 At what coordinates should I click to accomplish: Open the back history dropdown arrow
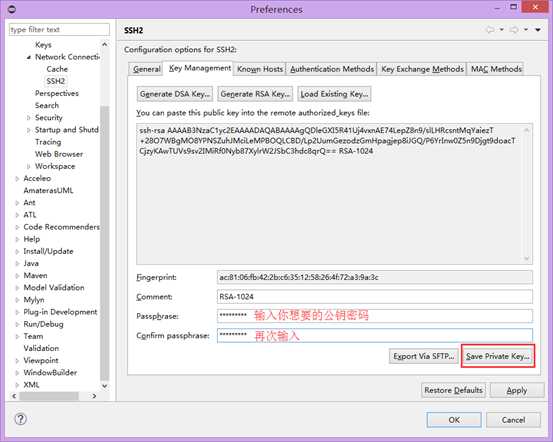502,30
